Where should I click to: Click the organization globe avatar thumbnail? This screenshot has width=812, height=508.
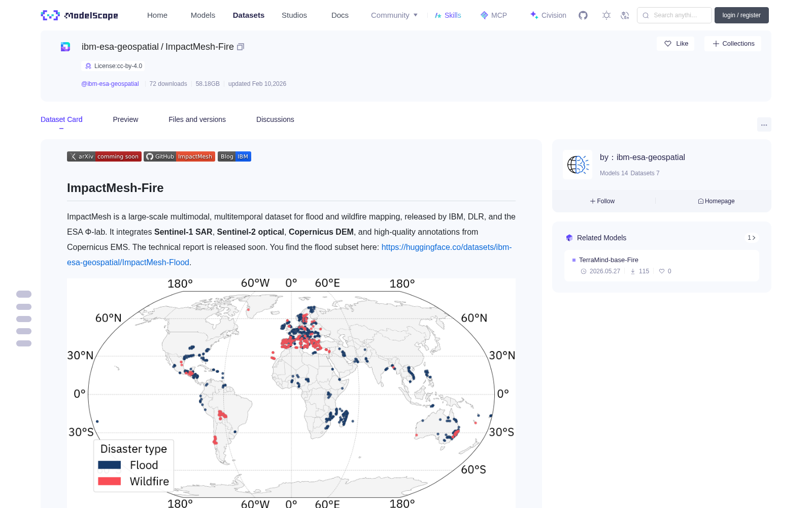[578, 165]
